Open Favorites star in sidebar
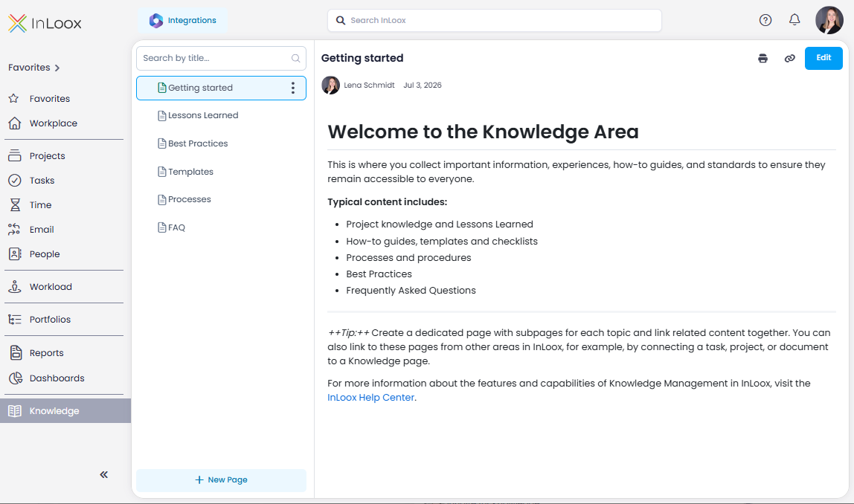Viewport: 854px width, 504px height. (14, 99)
